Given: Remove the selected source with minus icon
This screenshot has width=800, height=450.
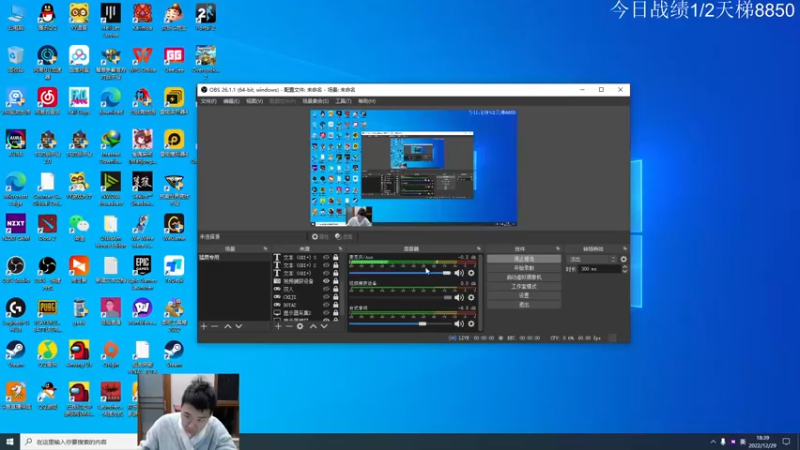Looking at the screenshot, I should [x=289, y=326].
